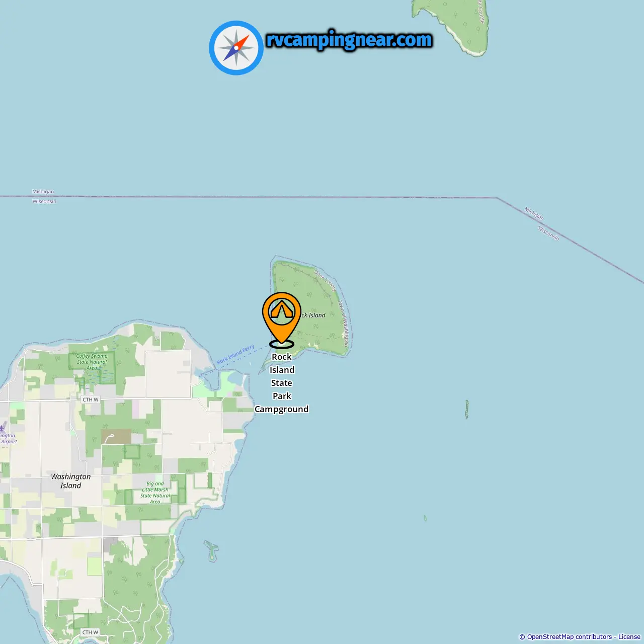Click the Door County boundary label

click(325, 281)
